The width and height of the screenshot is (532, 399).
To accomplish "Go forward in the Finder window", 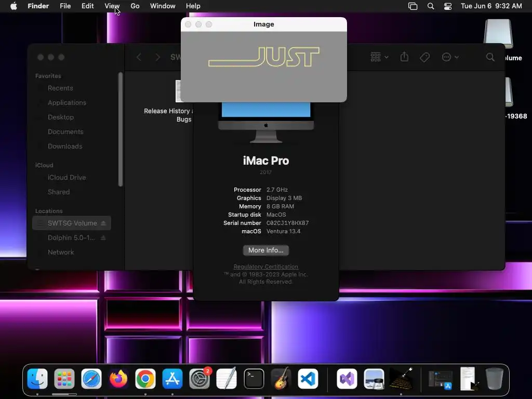I will point(157,57).
